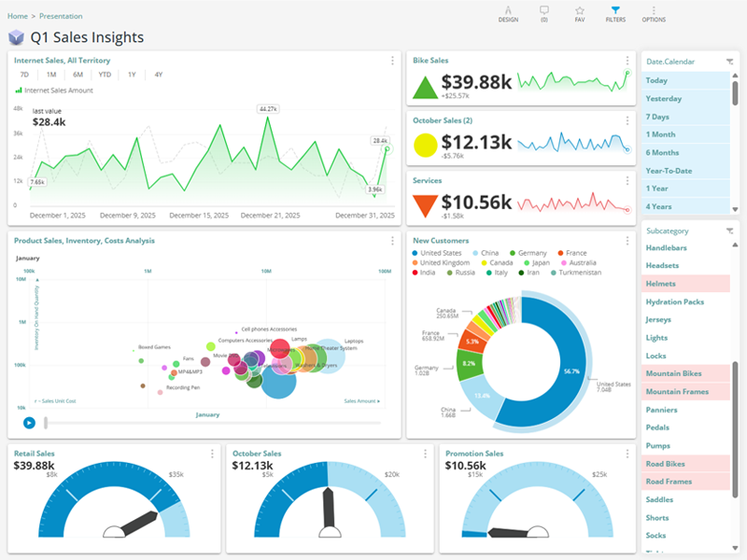Click Internet Sales Amount legend bar icon
Image resolution: width=747 pixels, height=560 pixels.
pyautogui.click(x=19, y=90)
